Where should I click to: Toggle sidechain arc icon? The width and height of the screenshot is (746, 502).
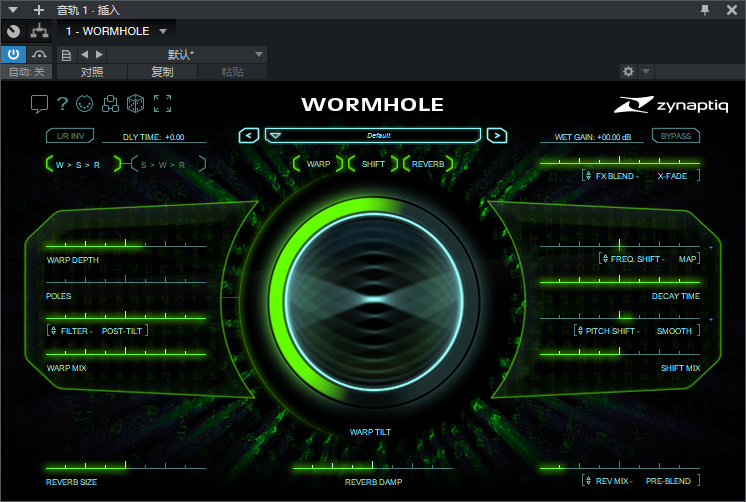(x=39, y=55)
